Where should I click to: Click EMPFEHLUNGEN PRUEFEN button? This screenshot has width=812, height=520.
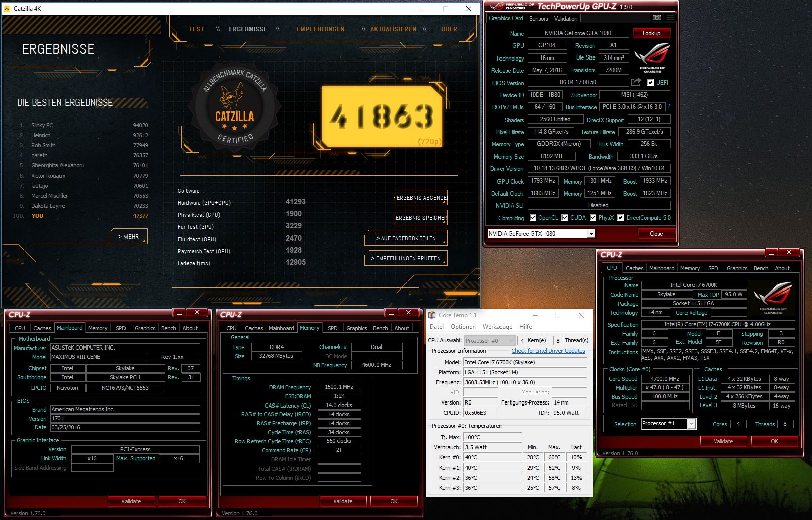(406, 258)
